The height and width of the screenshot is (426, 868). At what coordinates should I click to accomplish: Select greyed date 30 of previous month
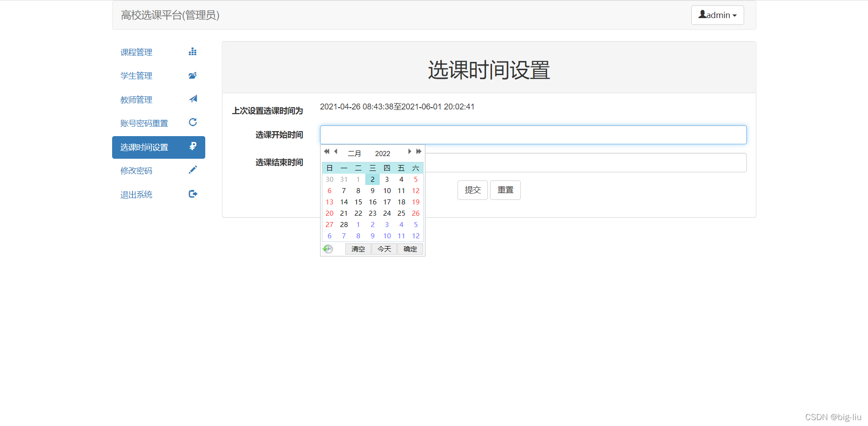point(330,180)
